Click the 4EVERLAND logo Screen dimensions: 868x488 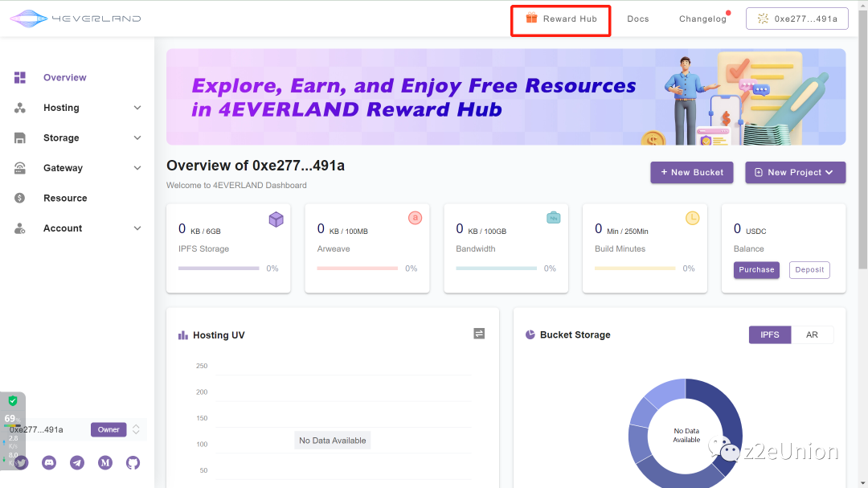76,18
